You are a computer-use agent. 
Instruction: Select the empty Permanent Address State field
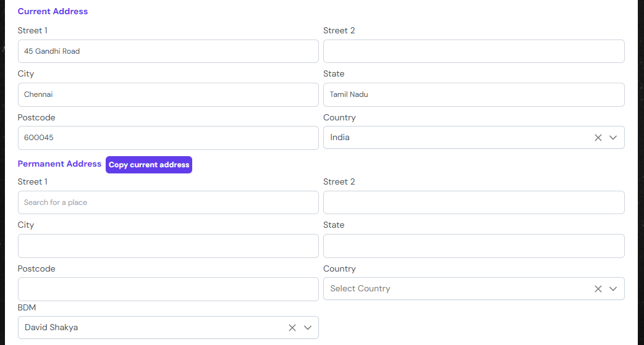[473, 246]
